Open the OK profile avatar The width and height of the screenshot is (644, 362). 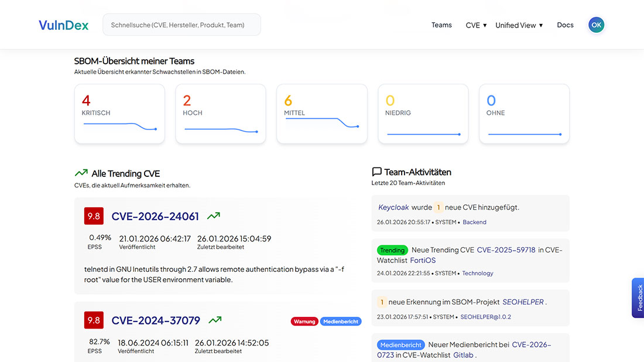coord(596,25)
